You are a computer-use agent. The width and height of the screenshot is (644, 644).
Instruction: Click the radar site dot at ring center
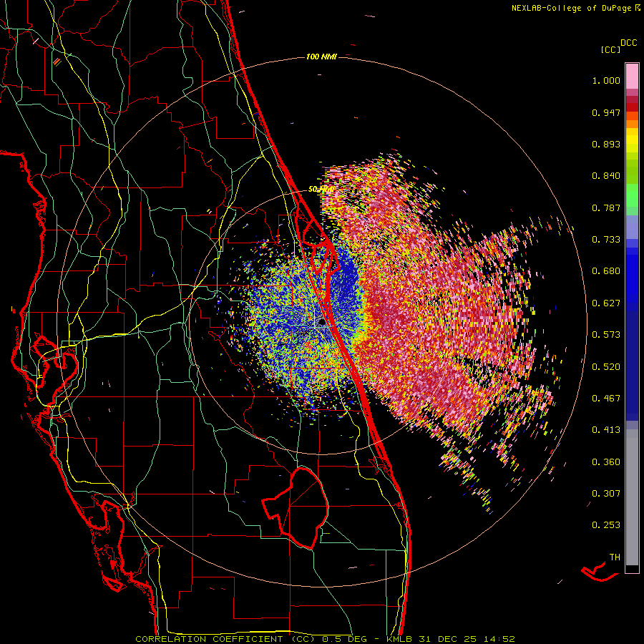tap(322, 323)
